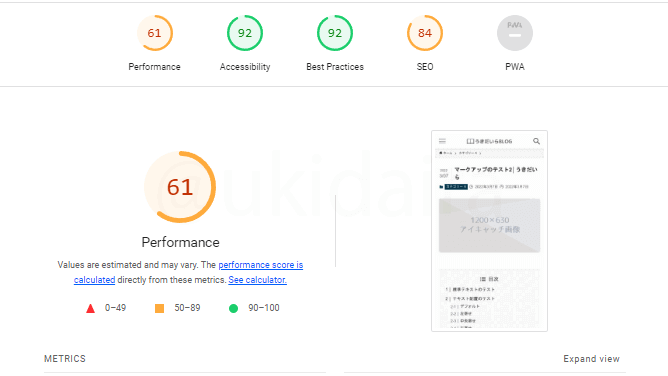Click the large Performance 61 gauge
668x376 pixels.
point(180,187)
